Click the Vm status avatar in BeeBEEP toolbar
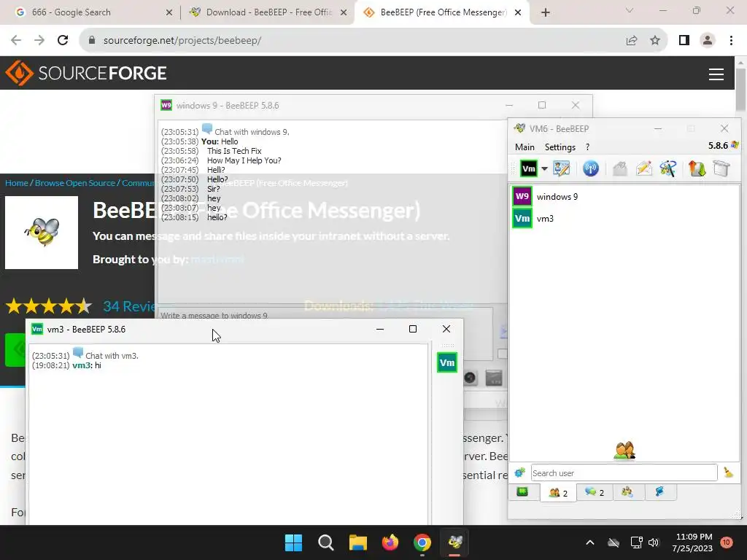 [528, 168]
